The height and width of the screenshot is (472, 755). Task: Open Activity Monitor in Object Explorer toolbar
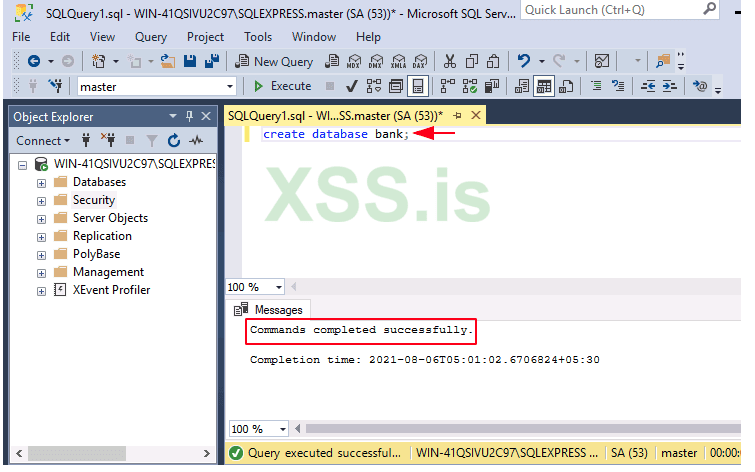coord(196,141)
